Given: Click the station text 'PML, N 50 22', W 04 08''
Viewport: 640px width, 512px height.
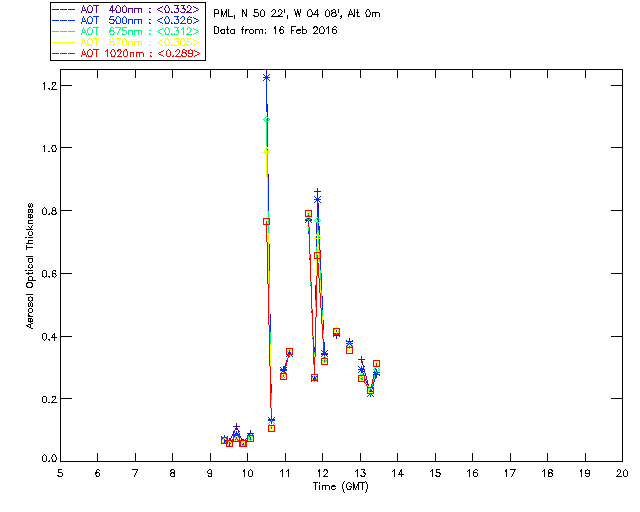Looking at the screenshot, I should tap(278, 13).
